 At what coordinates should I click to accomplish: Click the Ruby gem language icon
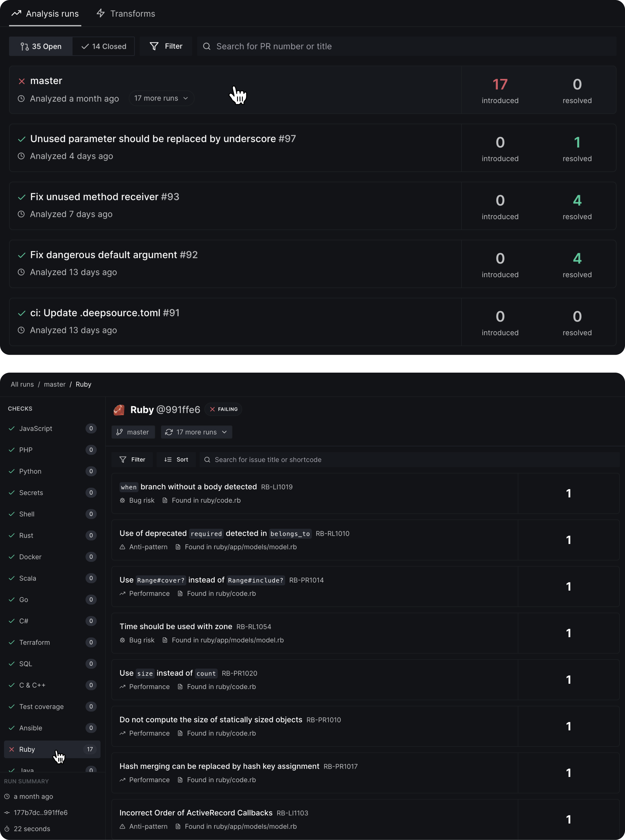coord(119,410)
